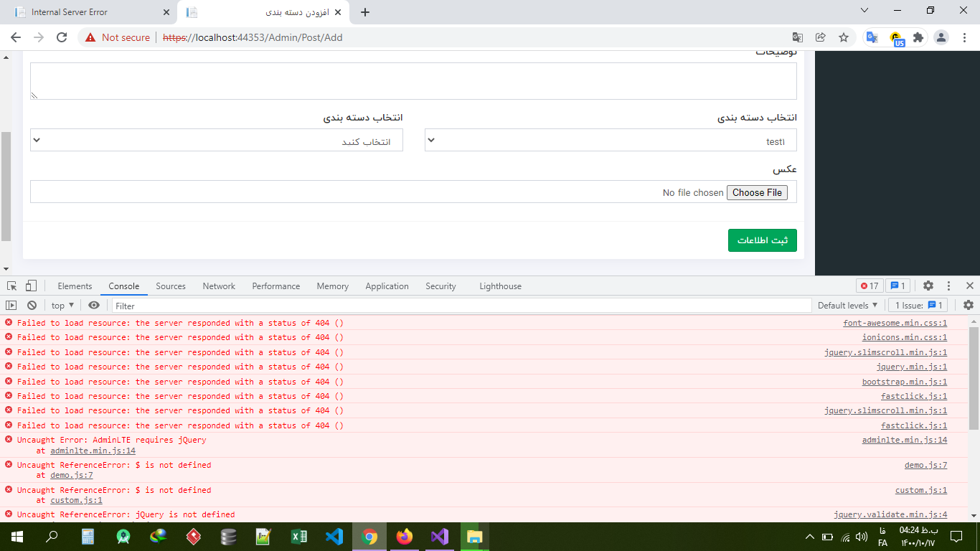Open the ionicons.min.css:1 source link
The width and height of the screenshot is (980, 551).
(905, 337)
